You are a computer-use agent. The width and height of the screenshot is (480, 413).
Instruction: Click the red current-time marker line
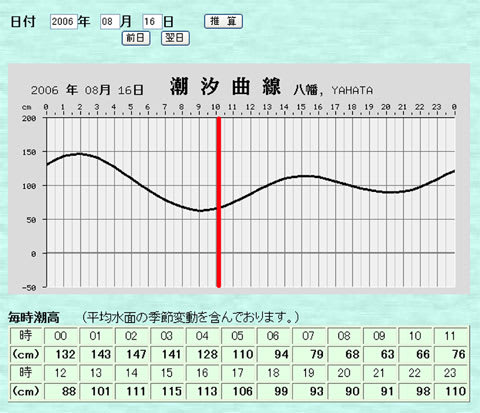(x=219, y=202)
